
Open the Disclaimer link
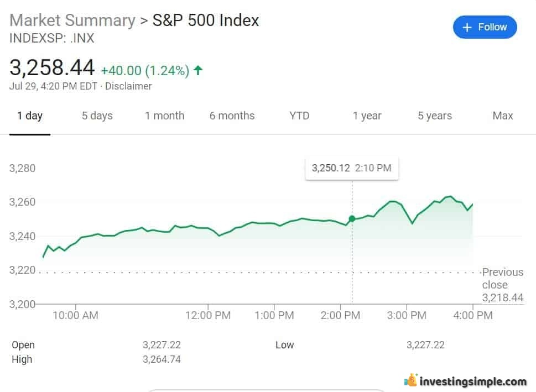point(128,86)
